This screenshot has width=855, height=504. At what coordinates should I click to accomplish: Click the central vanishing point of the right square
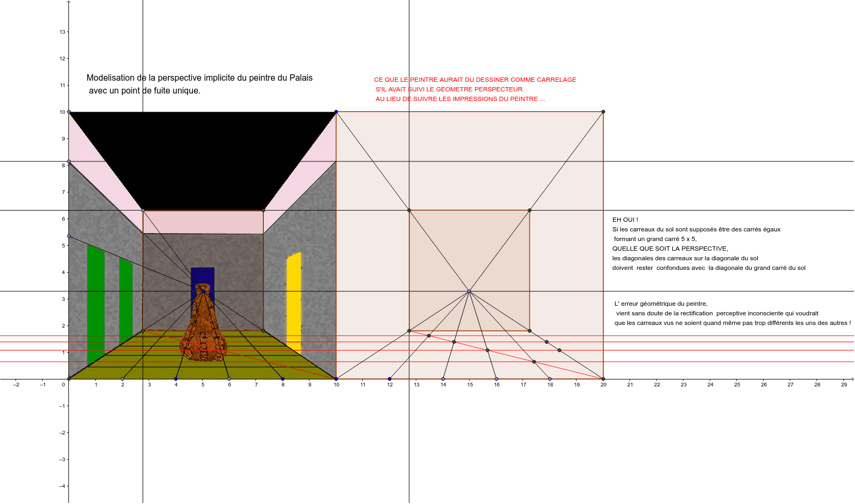click(469, 291)
